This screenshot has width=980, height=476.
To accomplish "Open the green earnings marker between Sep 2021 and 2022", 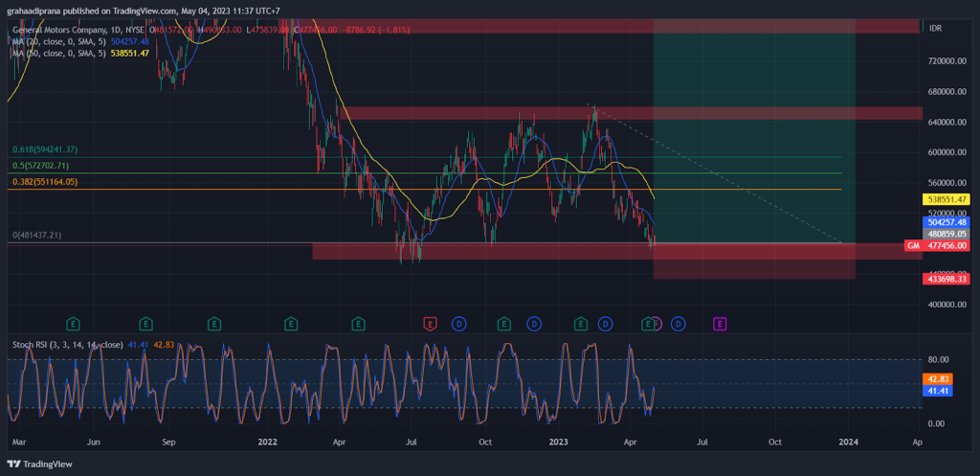I will pos(214,324).
